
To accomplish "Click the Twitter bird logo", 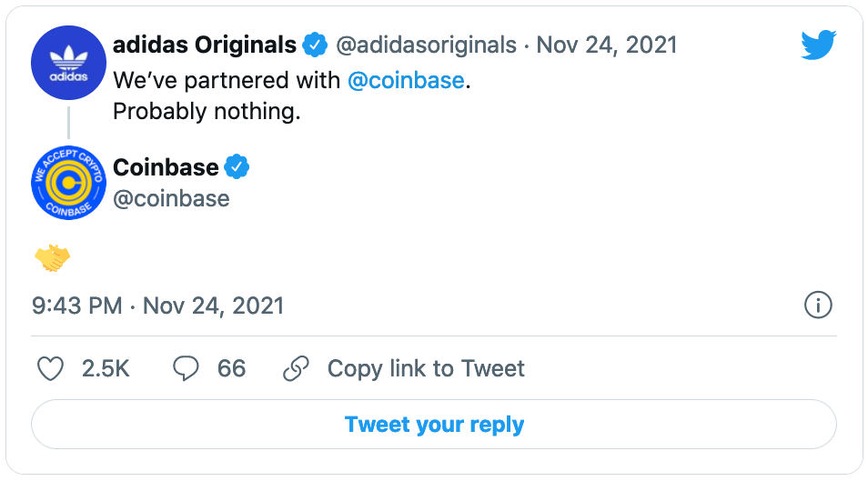I will point(818,45).
